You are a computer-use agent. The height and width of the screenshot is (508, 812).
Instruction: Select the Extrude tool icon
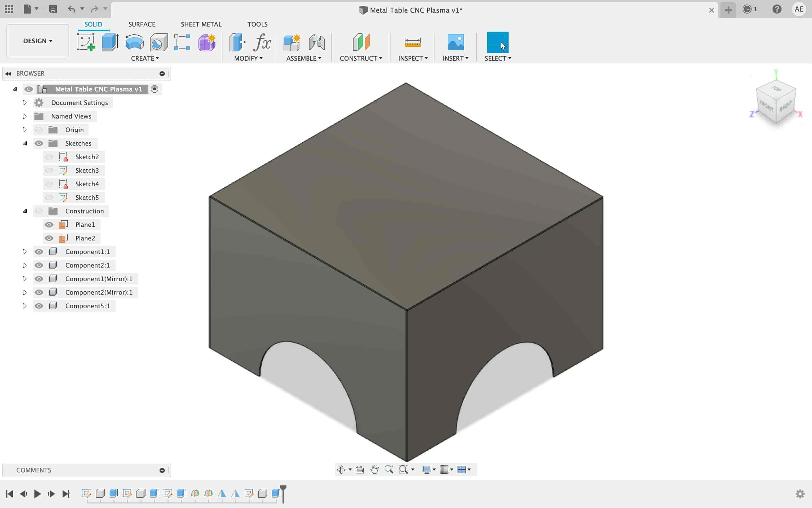pyautogui.click(x=111, y=42)
